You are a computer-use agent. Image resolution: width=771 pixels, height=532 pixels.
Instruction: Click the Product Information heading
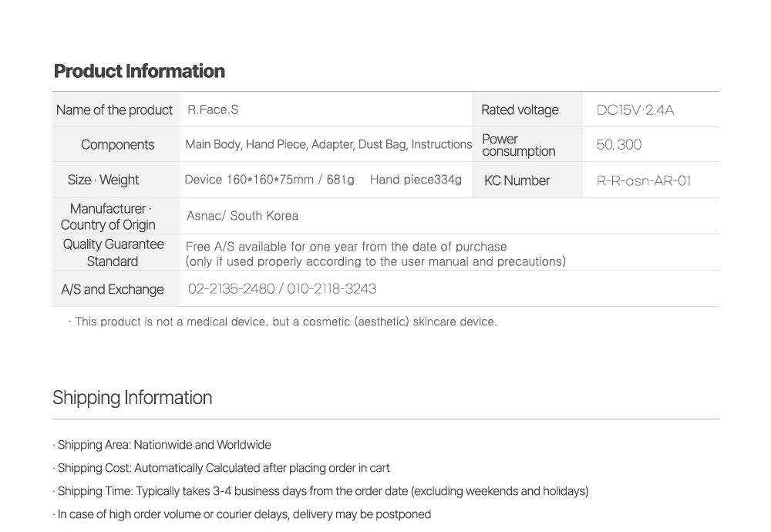(140, 71)
